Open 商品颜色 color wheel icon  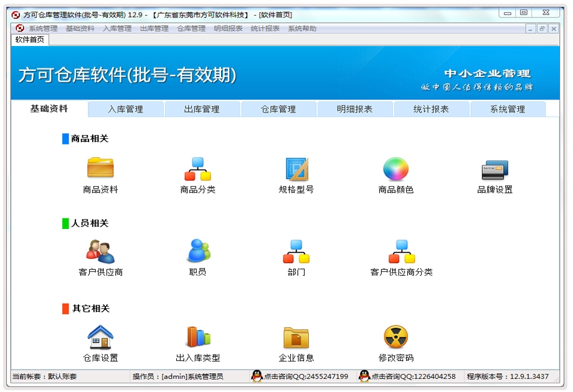tap(395, 169)
